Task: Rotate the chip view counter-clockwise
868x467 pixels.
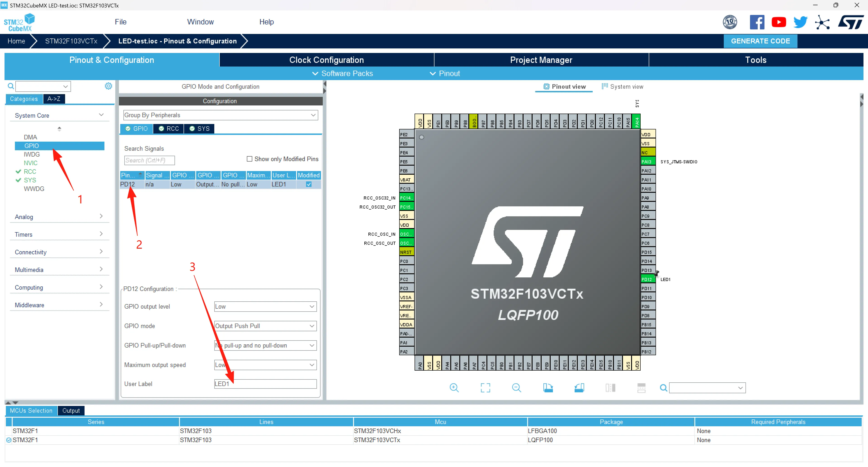Action: pyautogui.click(x=579, y=388)
